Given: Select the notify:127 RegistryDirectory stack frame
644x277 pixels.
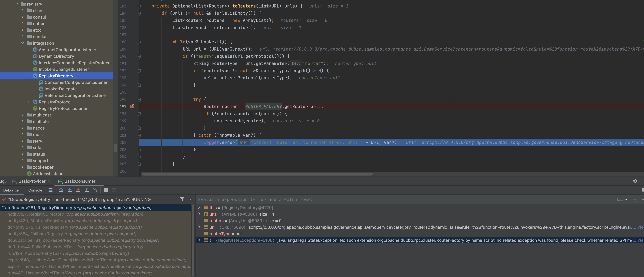Looking at the screenshot, I should (95, 214).
